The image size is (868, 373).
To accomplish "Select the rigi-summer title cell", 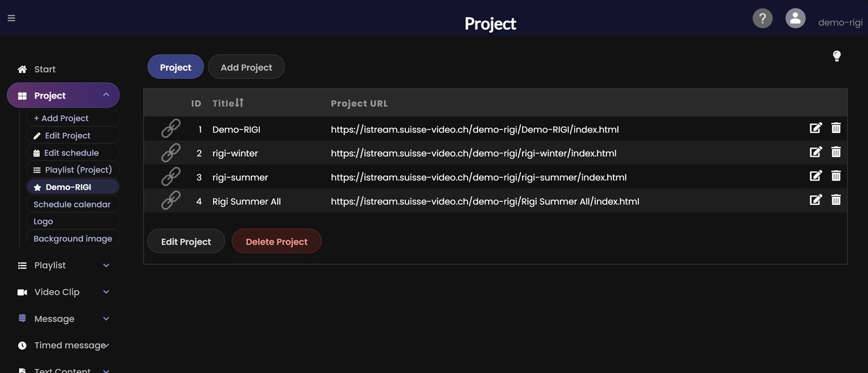I will tap(240, 177).
